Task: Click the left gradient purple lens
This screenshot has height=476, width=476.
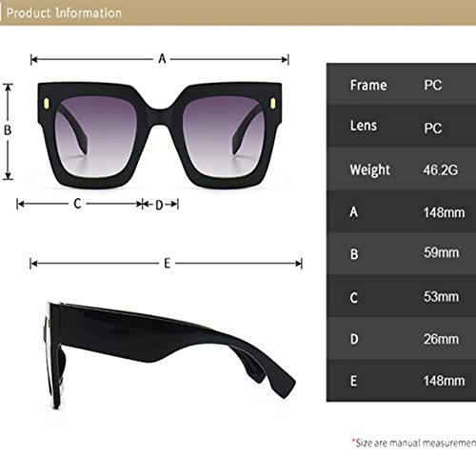Action: coord(95,137)
